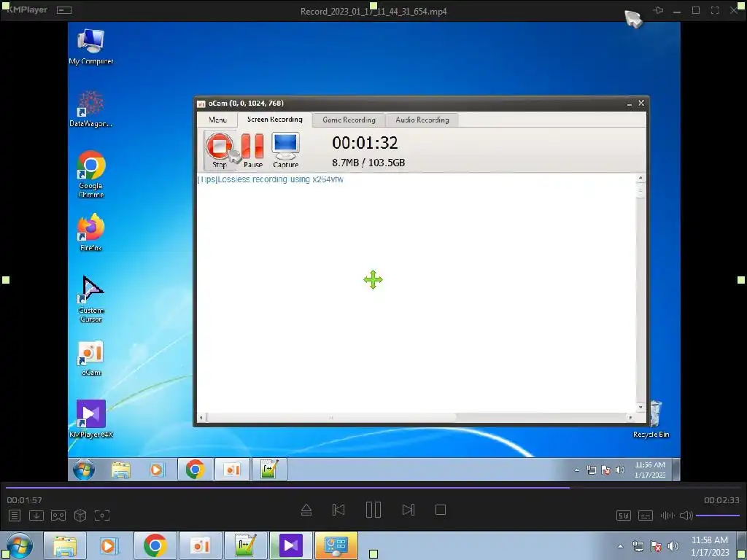Select the Screen Recording tab
Image resolution: width=747 pixels, height=560 pixels.
point(274,119)
